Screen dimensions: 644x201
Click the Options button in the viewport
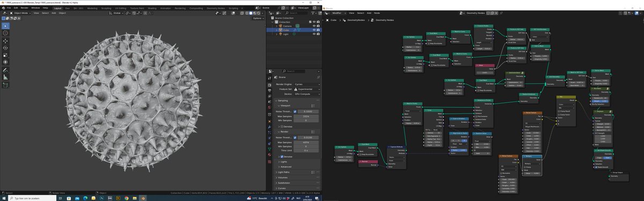click(258, 18)
